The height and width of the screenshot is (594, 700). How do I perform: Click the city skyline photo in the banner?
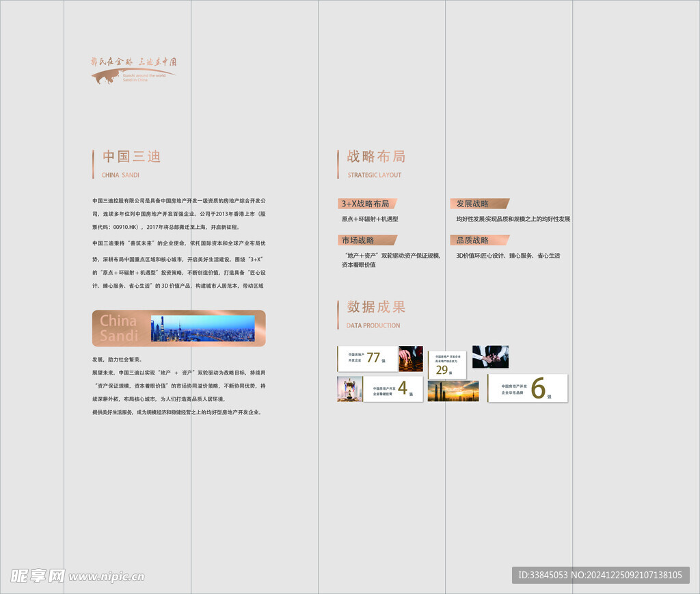click(x=202, y=329)
